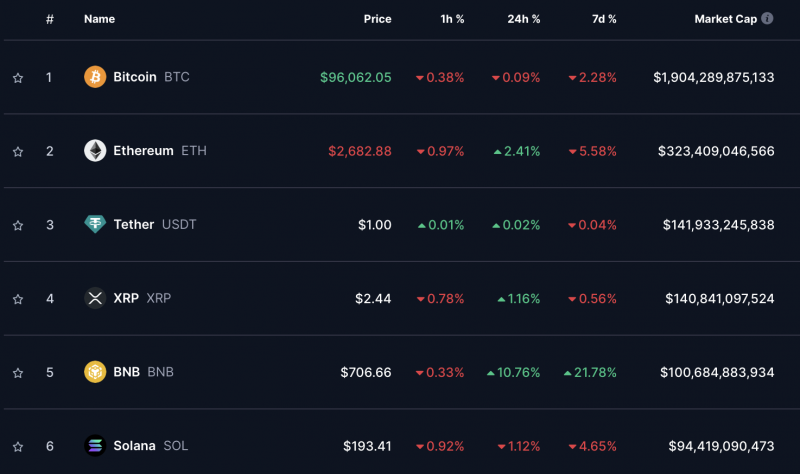800x474 pixels.
Task: Open the Bitcoin name link
Action: pyautogui.click(x=135, y=77)
